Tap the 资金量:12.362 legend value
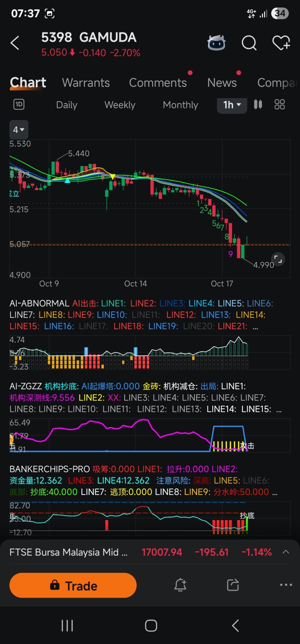300x644 pixels. tap(36, 480)
